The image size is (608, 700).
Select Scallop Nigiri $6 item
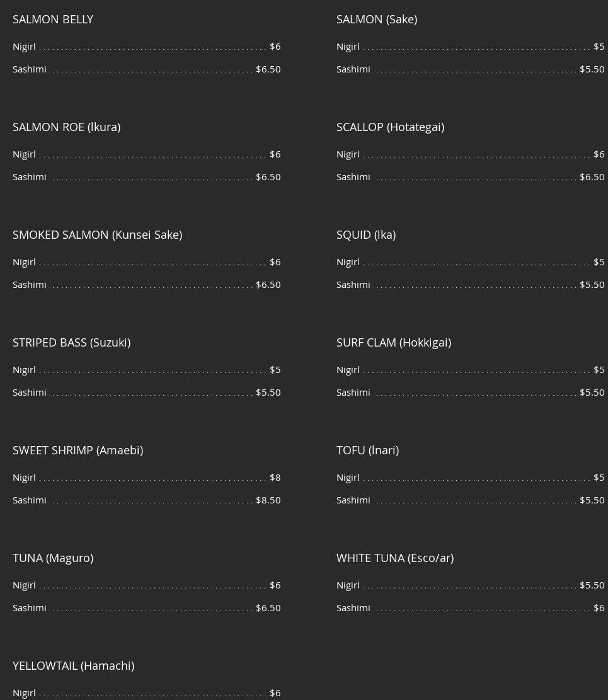471,154
